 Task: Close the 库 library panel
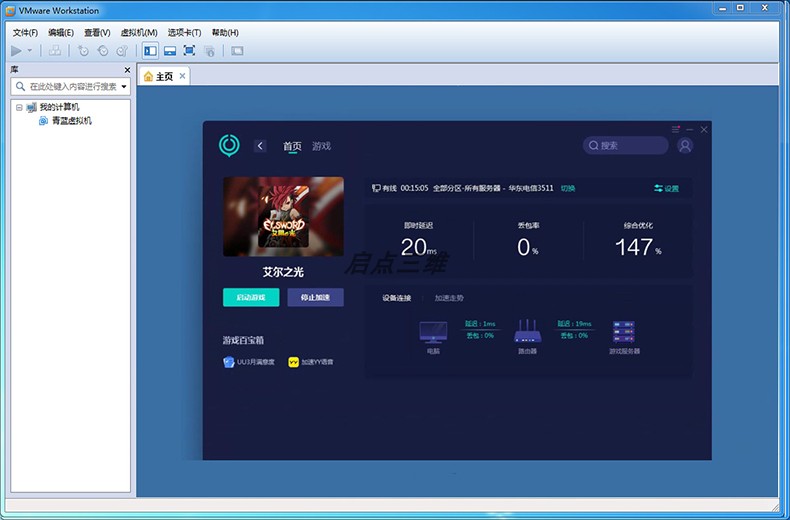coord(127,70)
